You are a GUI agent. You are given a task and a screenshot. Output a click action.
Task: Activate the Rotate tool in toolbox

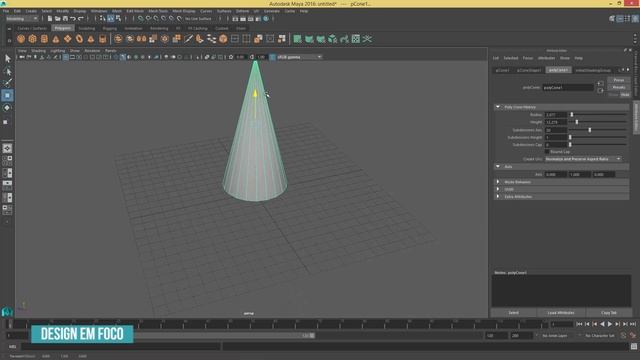click(x=7, y=108)
